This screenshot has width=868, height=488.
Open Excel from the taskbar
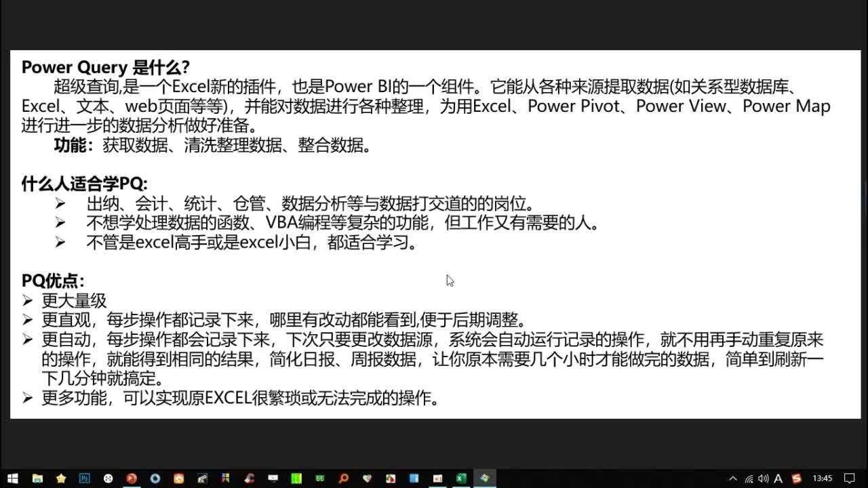pyautogui.click(x=460, y=478)
